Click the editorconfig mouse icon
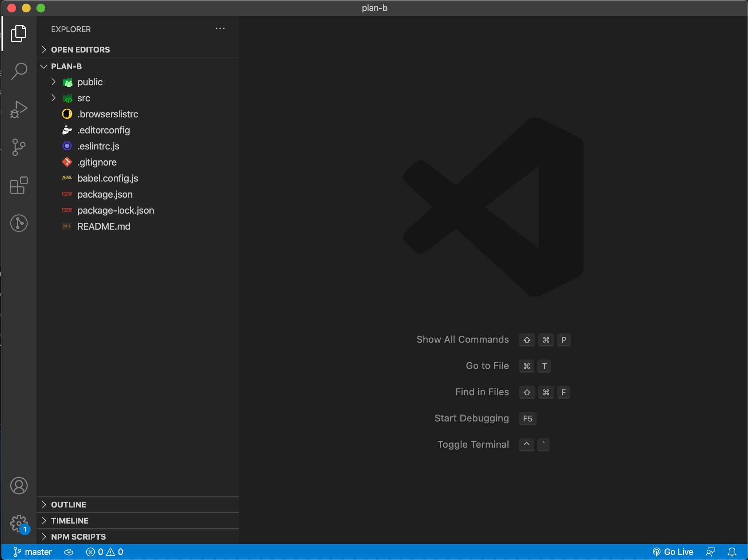The width and height of the screenshot is (748, 560). (x=67, y=130)
